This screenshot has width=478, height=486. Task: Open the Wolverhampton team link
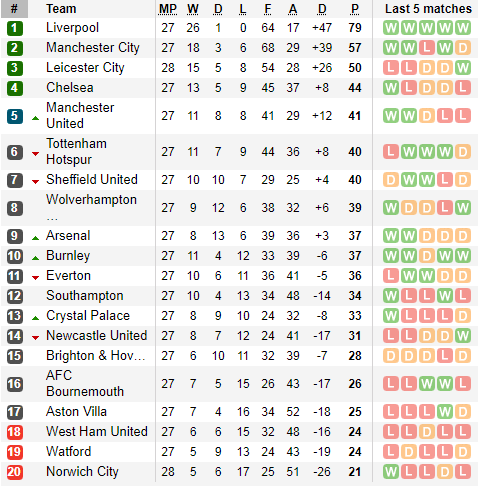(91, 200)
